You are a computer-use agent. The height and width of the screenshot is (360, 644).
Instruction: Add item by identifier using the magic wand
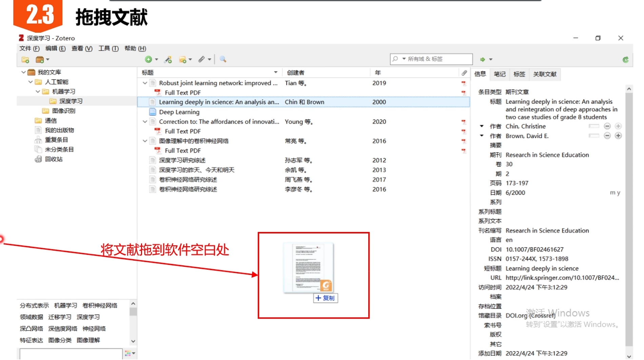pos(167,59)
